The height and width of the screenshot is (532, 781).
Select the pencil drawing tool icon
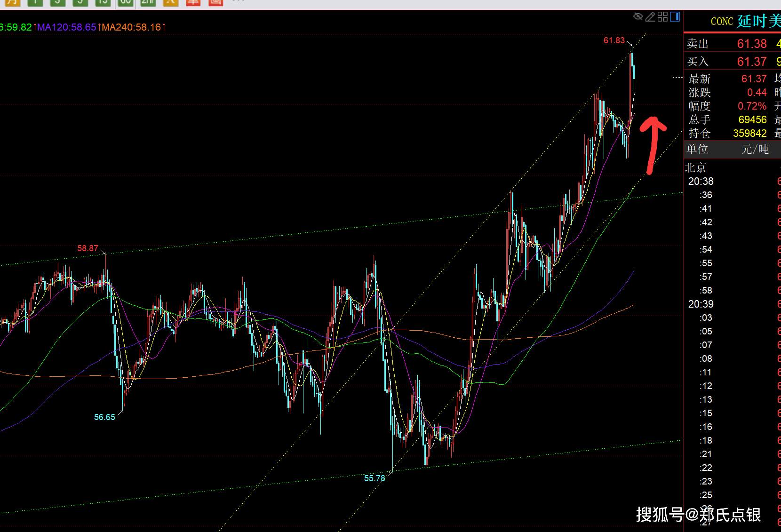point(650,17)
